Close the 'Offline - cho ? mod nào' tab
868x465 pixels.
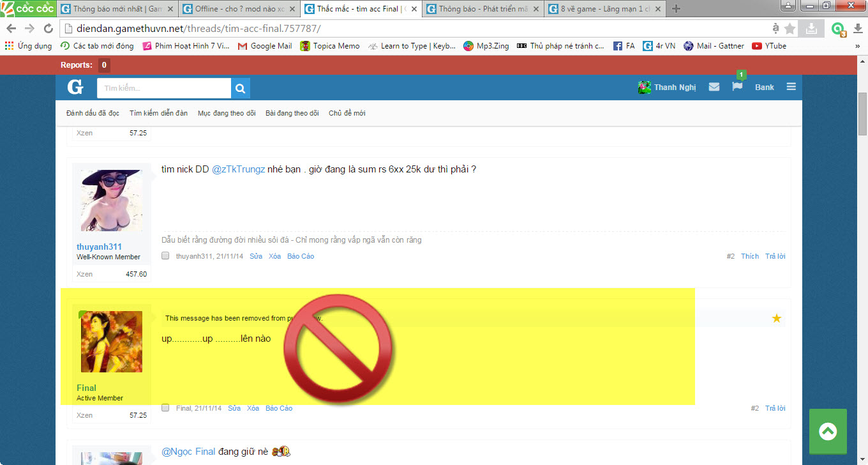293,9
